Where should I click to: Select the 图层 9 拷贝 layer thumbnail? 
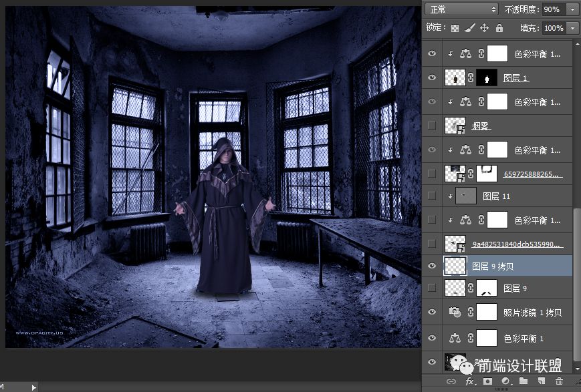point(455,266)
